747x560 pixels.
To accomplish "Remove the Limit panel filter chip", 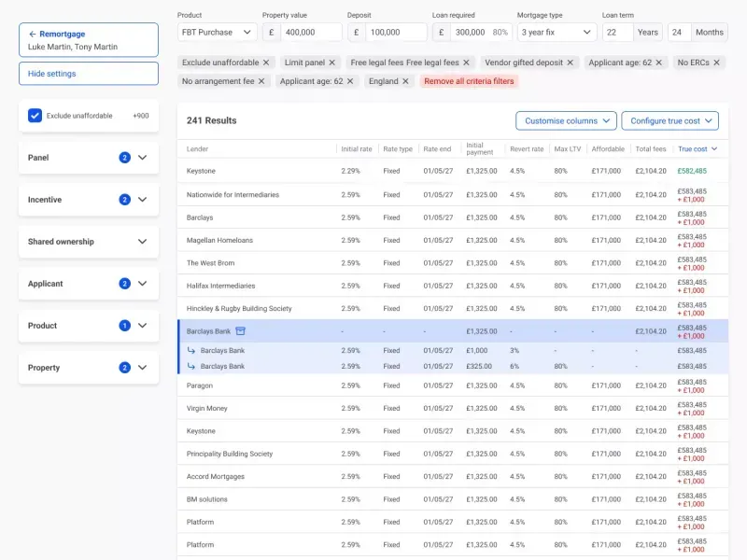I will pyautogui.click(x=331, y=63).
